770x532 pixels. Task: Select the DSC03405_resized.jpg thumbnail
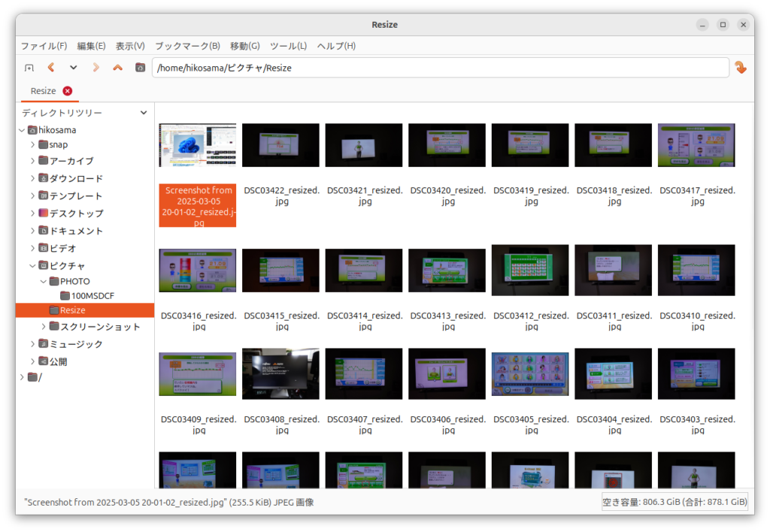coord(530,374)
